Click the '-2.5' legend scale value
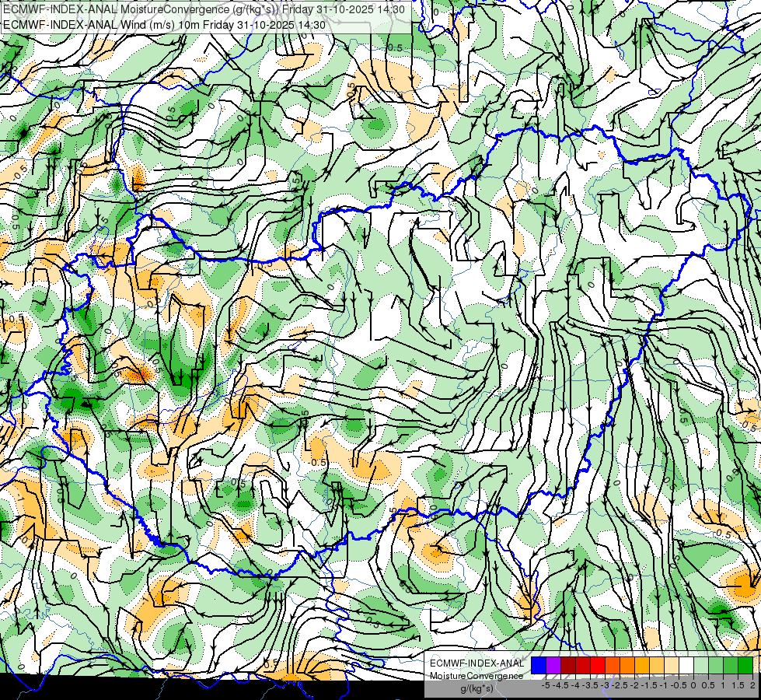 [x=620, y=685]
